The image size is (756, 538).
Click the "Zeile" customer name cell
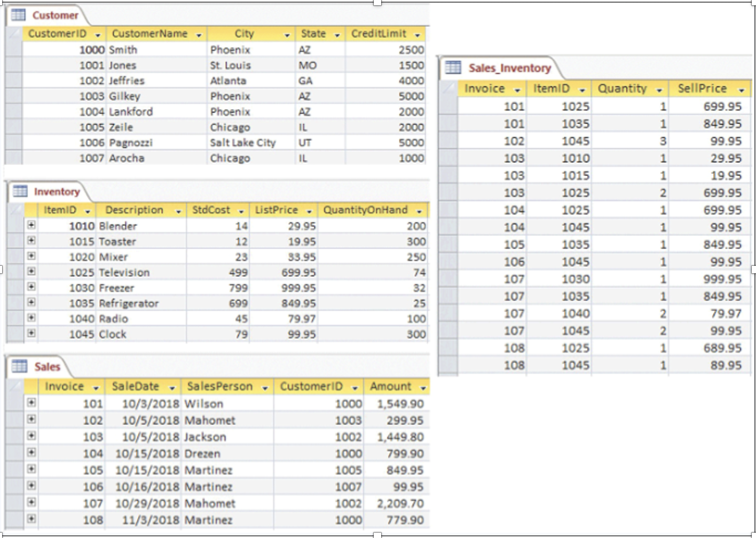pyautogui.click(x=156, y=127)
